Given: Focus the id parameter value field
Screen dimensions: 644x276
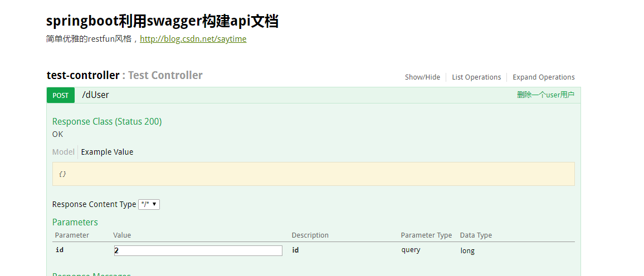Looking at the screenshot, I should (x=198, y=250).
